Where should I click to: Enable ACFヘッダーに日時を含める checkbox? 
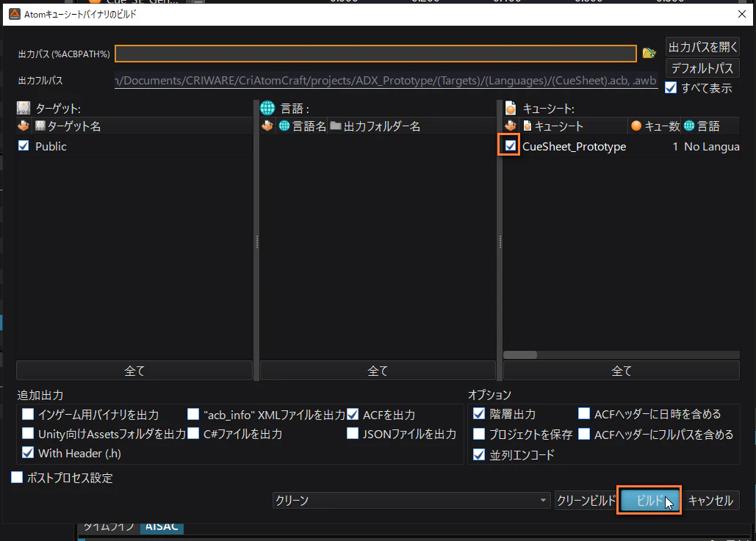click(x=584, y=413)
